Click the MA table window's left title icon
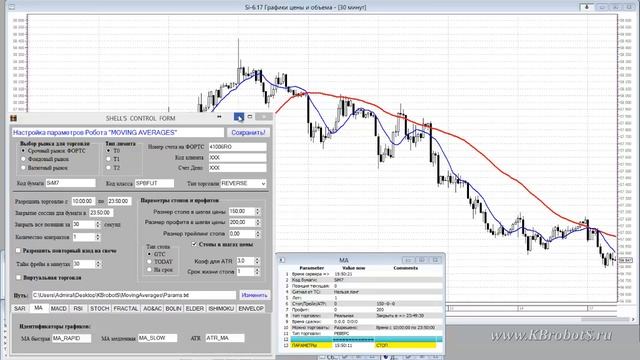The height and width of the screenshot is (360, 640). (x=282, y=260)
